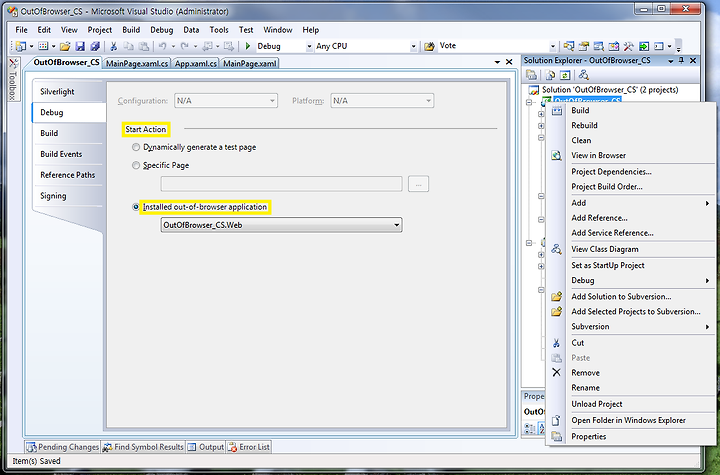Screen dimensions: 720x475
Task: Click the New Project toolbar icon
Action: 21,46
